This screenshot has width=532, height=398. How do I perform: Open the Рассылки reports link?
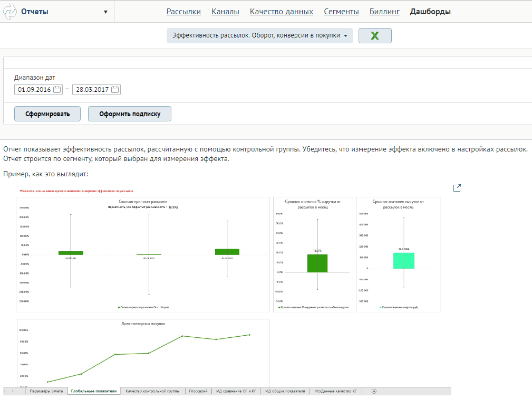tap(183, 12)
